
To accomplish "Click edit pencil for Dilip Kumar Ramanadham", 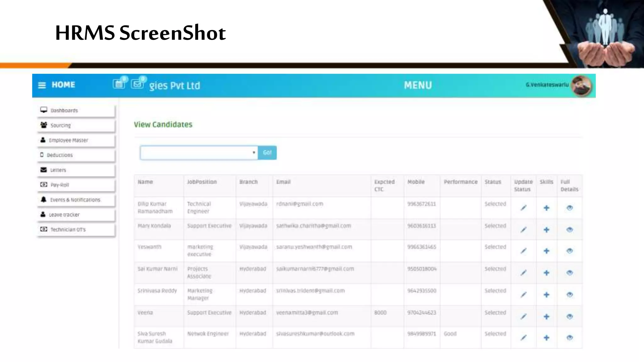I will tap(523, 208).
